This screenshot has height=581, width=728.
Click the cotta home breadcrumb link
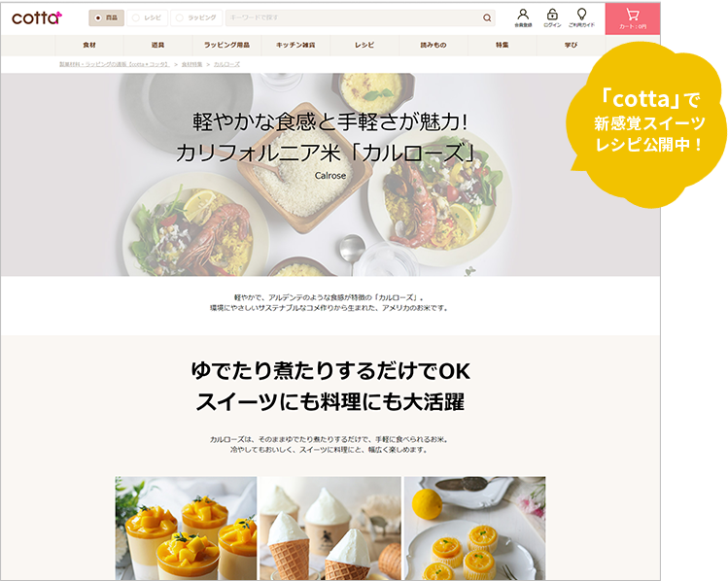point(115,64)
